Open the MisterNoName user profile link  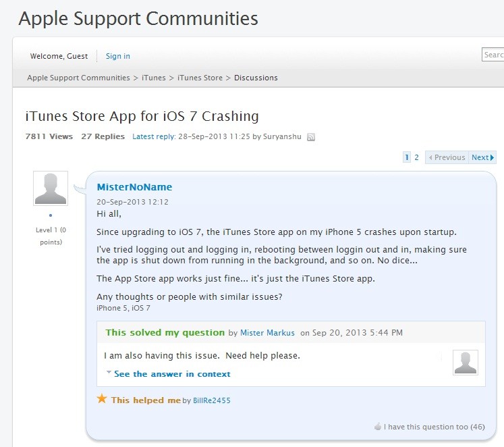(x=134, y=187)
